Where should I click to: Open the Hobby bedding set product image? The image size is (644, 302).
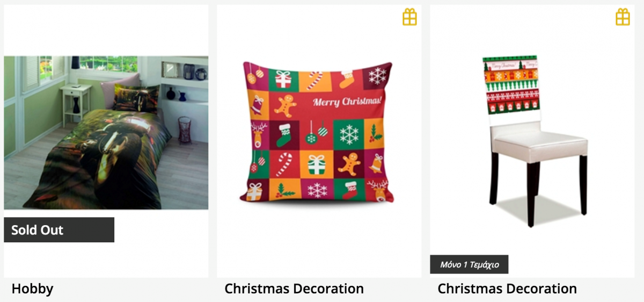point(106,133)
